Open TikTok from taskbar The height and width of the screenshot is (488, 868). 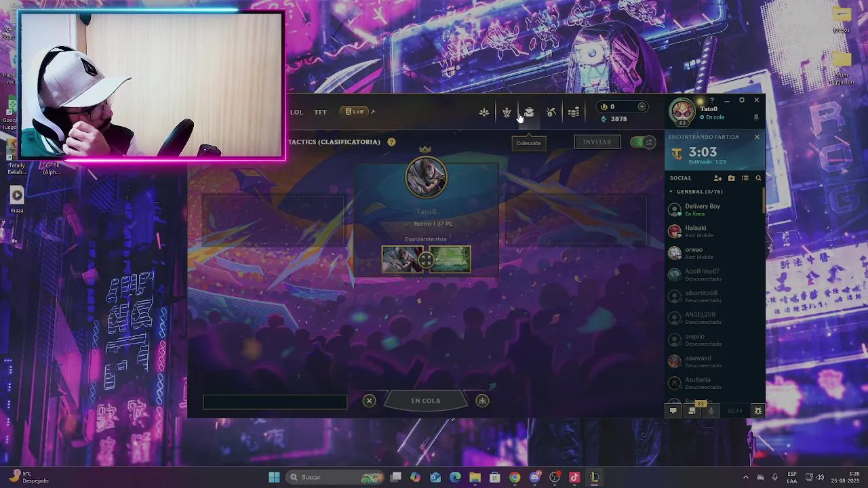pos(574,477)
